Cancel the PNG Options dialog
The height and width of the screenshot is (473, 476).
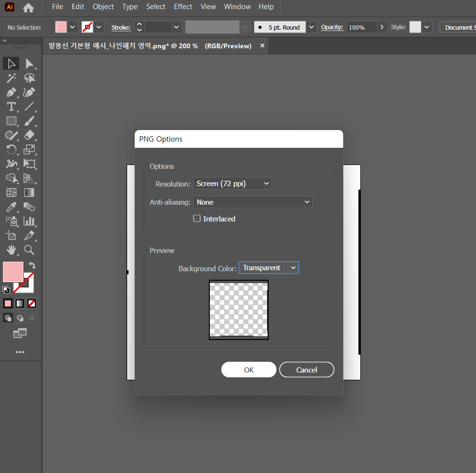pyautogui.click(x=307, y=370)
